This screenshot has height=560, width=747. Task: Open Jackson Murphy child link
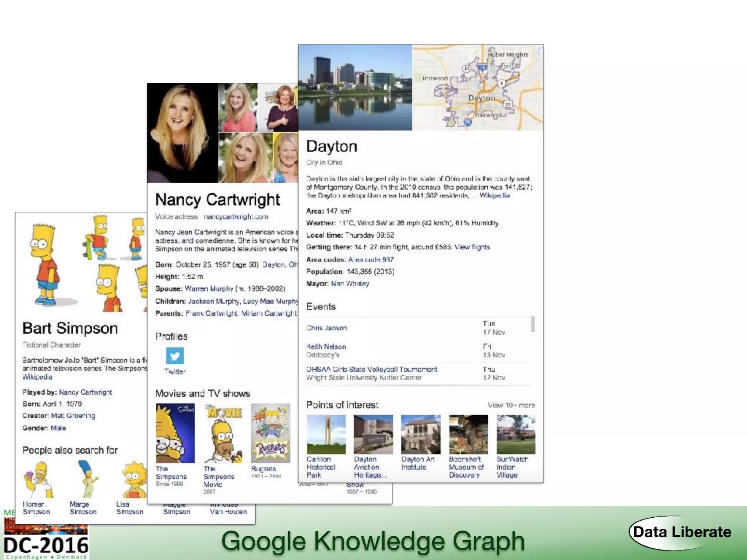point(214,301)
